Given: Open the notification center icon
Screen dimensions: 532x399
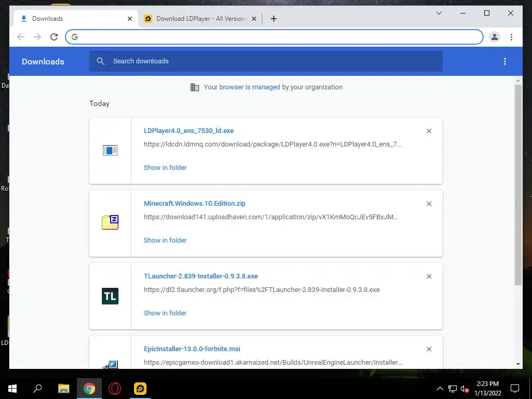Looking at the screenshot, I should coord(515,389).
